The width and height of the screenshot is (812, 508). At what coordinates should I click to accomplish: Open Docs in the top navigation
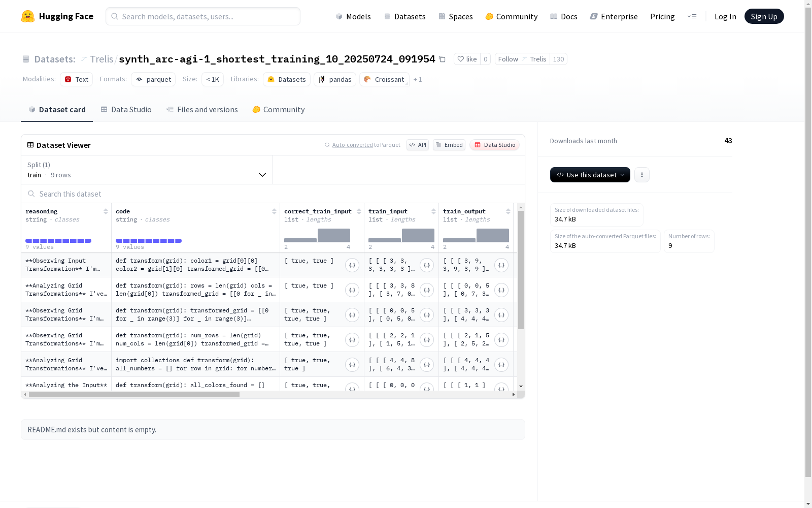coord(564,16)
